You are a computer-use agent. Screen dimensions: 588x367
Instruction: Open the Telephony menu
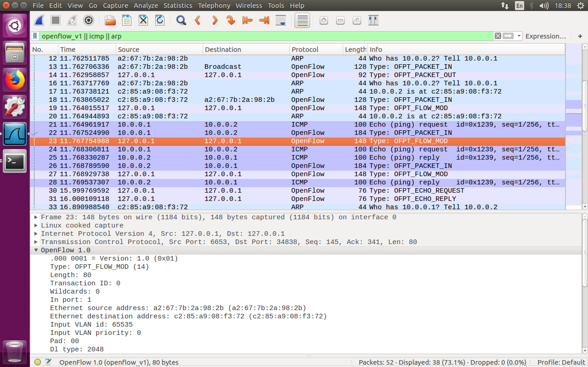pyautogui.click(x=214, y=5)
